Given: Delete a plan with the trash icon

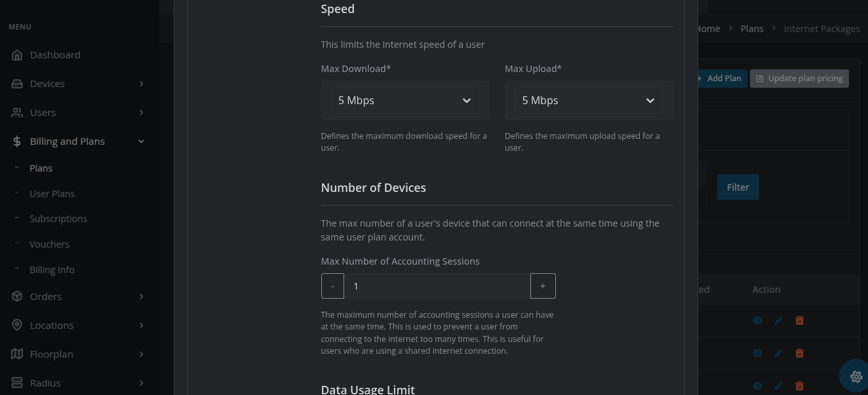Looking at the screenshot, I should 799,320.
